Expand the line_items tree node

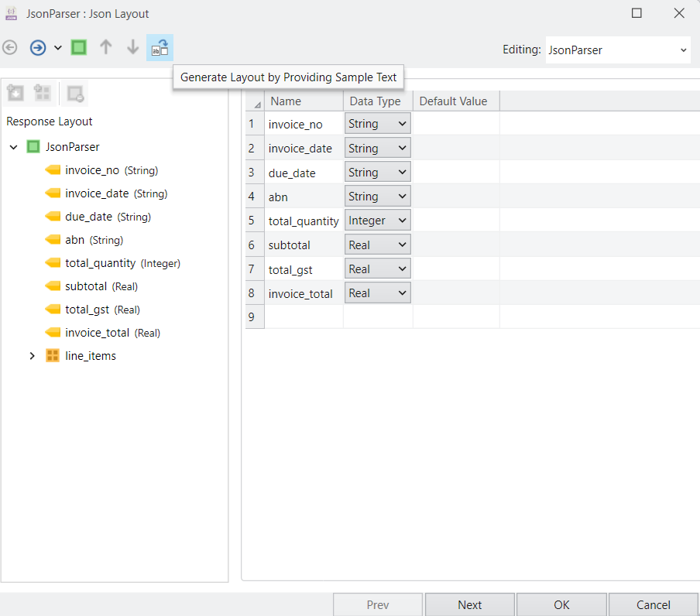(32, 356)
